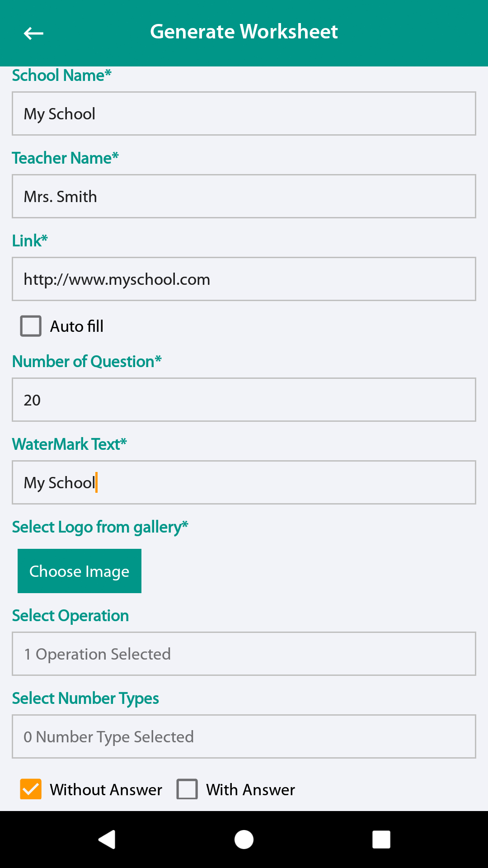
Task: Focus the Link URL field
Action: (x=244, y=279)
